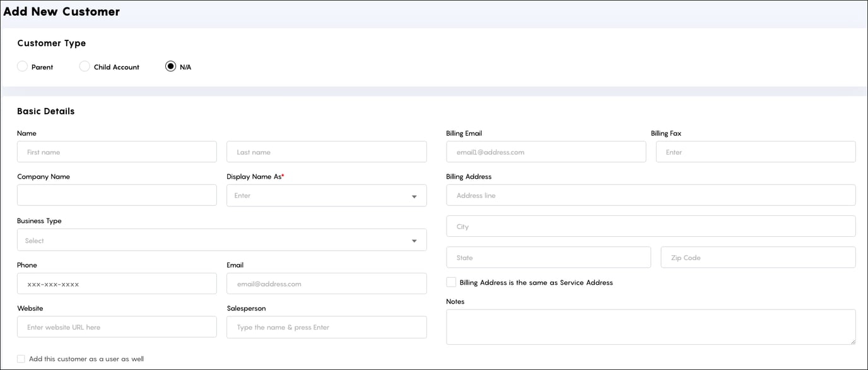Screen dimensions: 868x370
Task: Check Billing Address same as Service Address
Action: (451, 282)
